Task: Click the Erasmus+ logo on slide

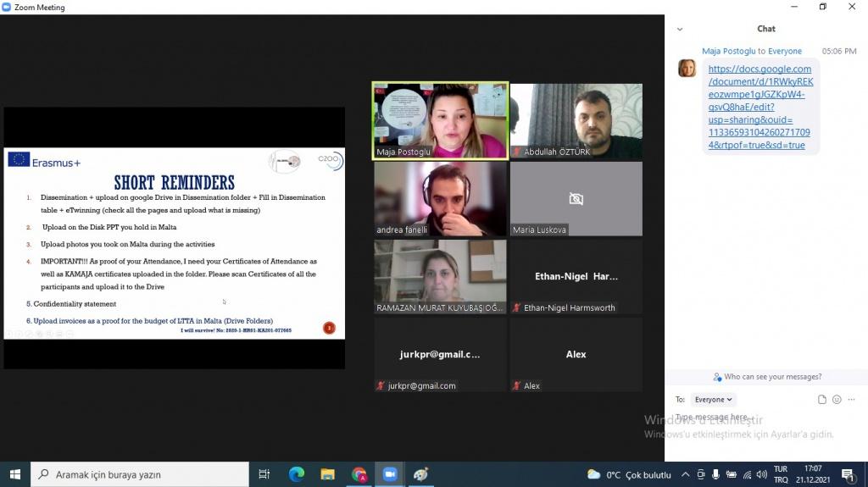Action: click(44, 160)
